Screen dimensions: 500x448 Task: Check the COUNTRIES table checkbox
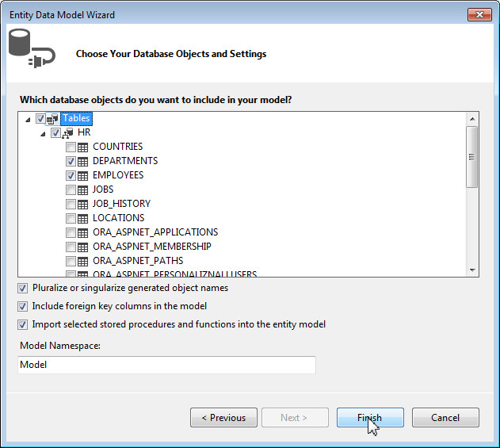71,147
